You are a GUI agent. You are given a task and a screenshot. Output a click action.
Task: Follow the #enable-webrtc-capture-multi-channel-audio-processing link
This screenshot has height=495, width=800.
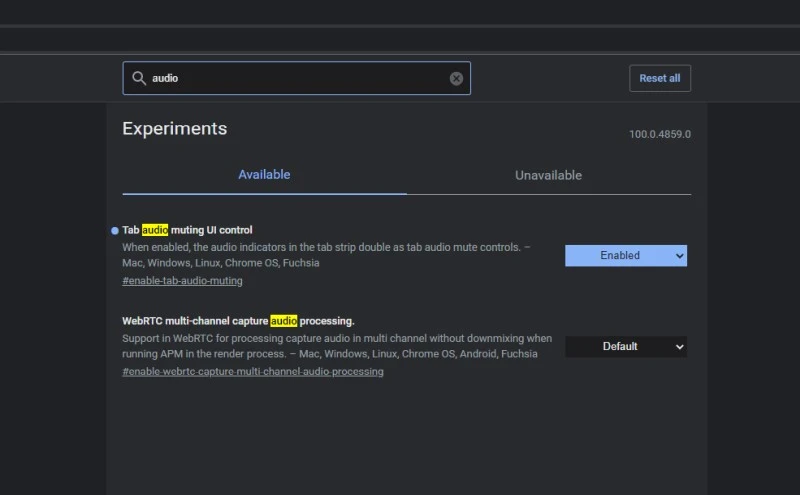(x=252, y=371)
